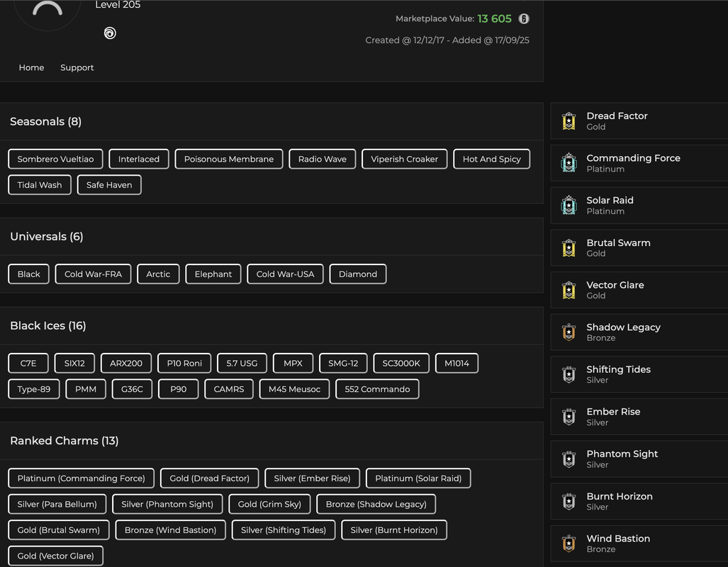Select Platinum (Solar Raid) charm tag
The height and width of the screenshot is (567, 728).
418,478
